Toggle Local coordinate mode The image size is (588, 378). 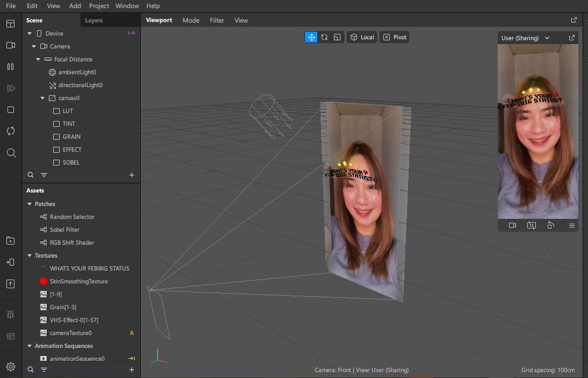[x=362, y=37]
